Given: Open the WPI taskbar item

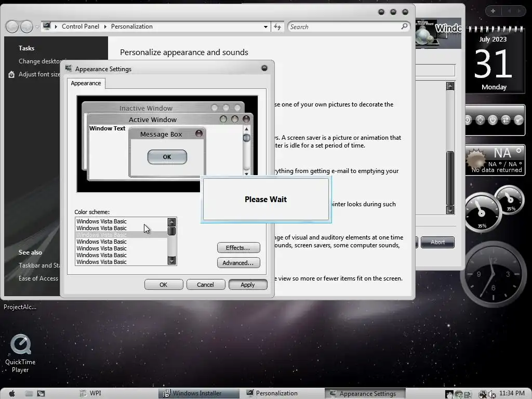Looking at the screenshot, I should click(x=90, y=393).
